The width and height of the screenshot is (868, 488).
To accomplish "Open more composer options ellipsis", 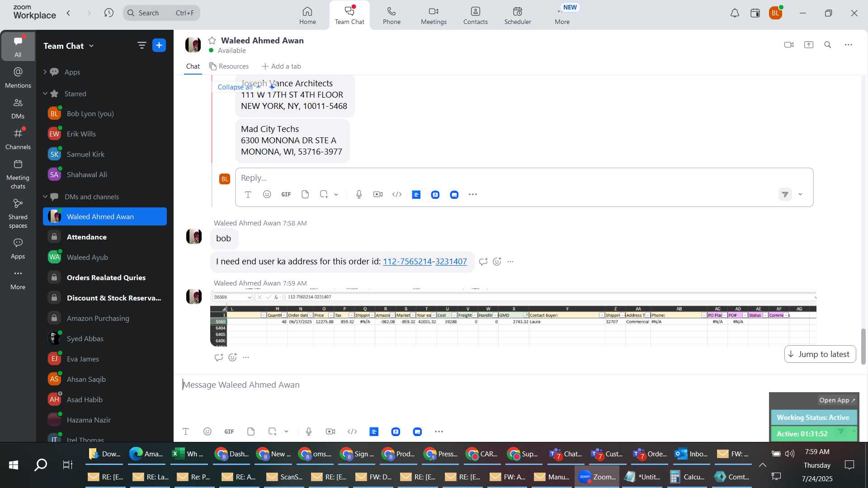I will click(x=439, y=432).
